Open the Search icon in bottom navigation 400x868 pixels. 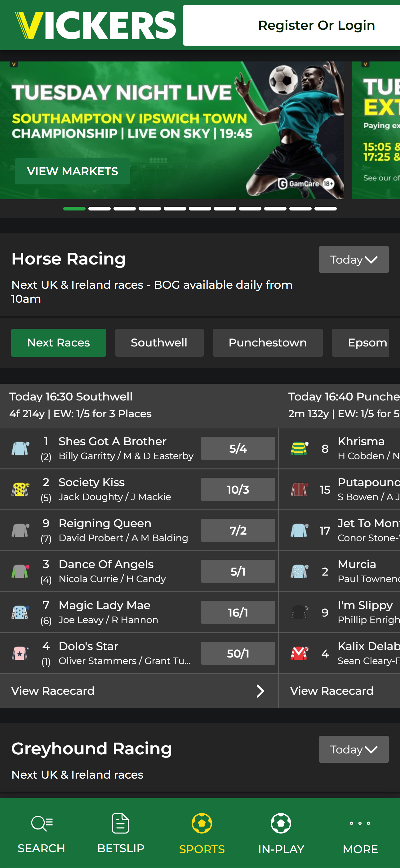tap(42, 824)
